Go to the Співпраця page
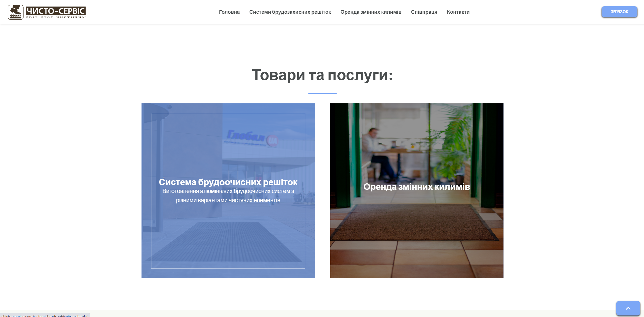 click(424, 12)
